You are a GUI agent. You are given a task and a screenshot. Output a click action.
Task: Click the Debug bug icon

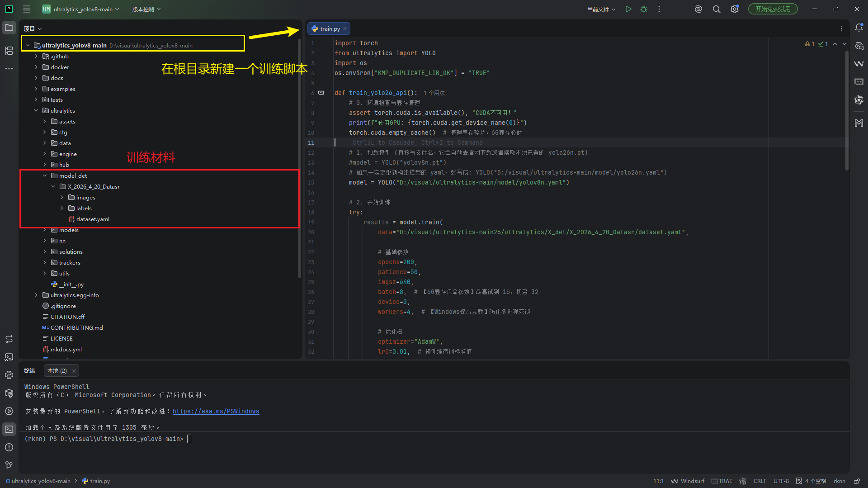point(644,9)
